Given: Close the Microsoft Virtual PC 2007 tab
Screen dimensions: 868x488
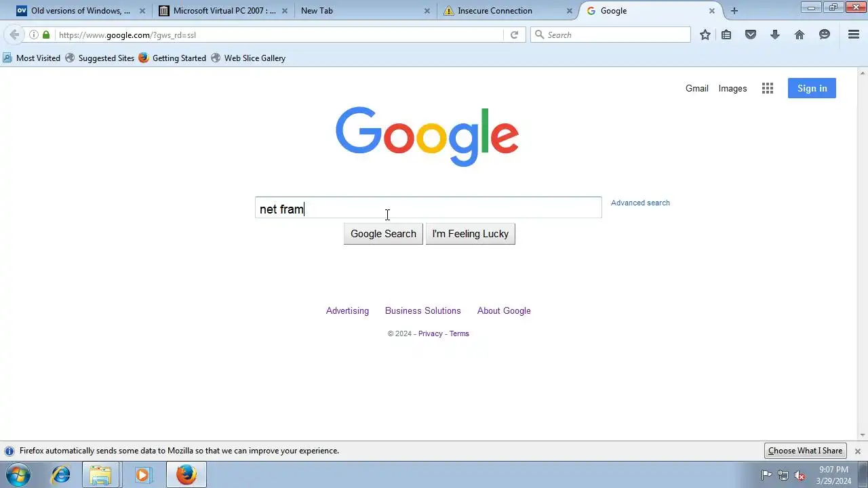Looking at the screenshot, I should coord(285,11).
